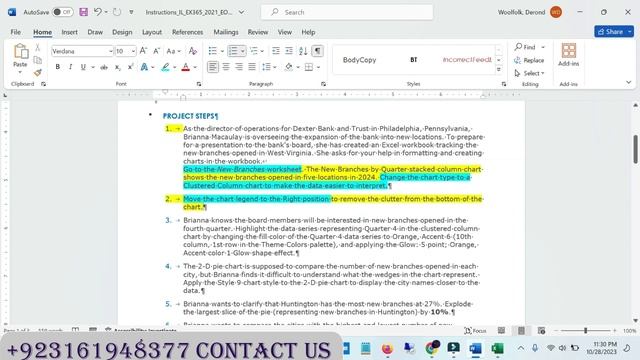The width and height of the screenshot is (640, 360).
Task: Click the Replace button
Action: 529,60
